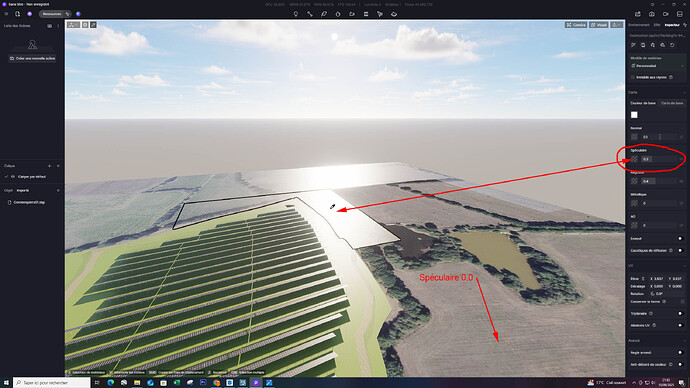Select the path tool in top toolbar
The height and width of the screenshot is (388, 690).
tap(310, 14)
